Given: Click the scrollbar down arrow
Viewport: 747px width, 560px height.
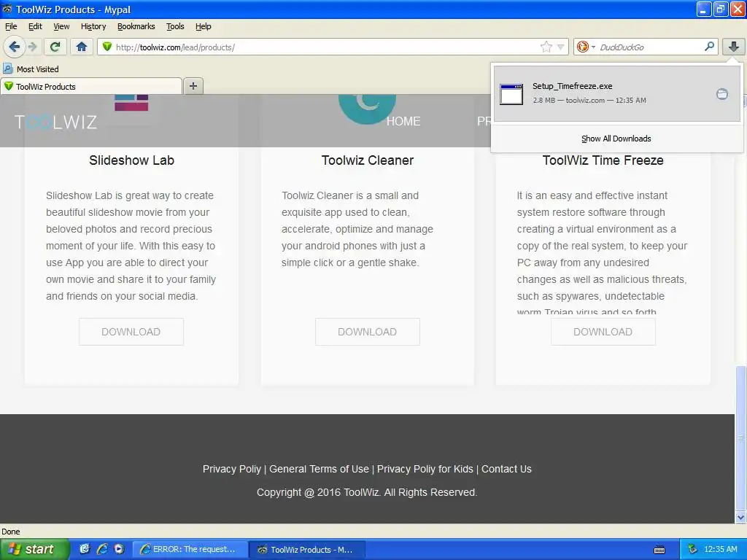Looking at the screenshot, I should [x=740, y=517].
